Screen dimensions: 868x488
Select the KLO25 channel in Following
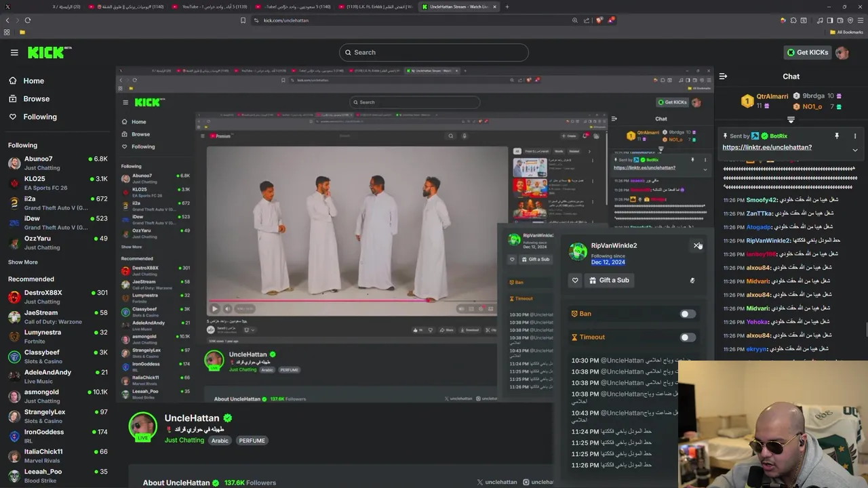[58, 183]
